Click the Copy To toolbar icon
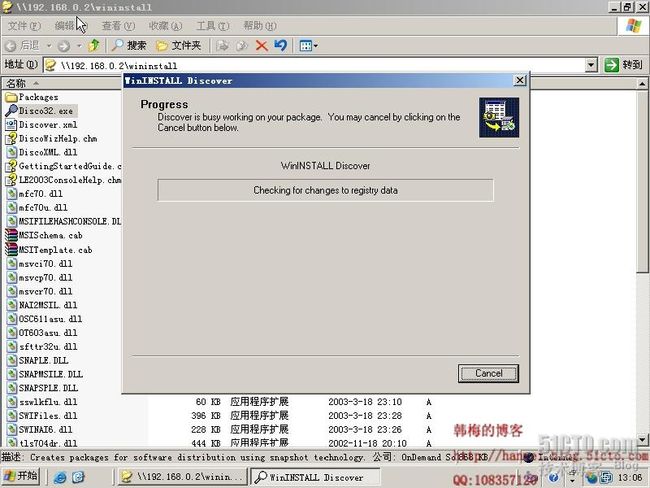Screen dimensions: 650x488 242,46
